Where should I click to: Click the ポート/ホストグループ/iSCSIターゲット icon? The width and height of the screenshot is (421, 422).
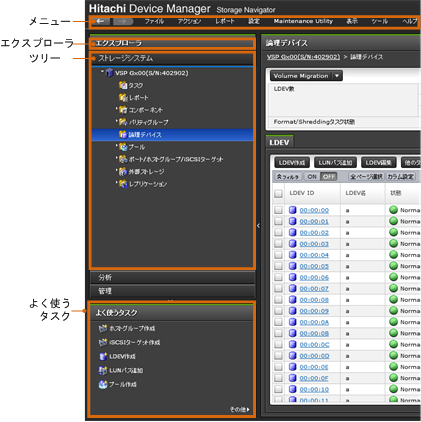pos(123,159)
